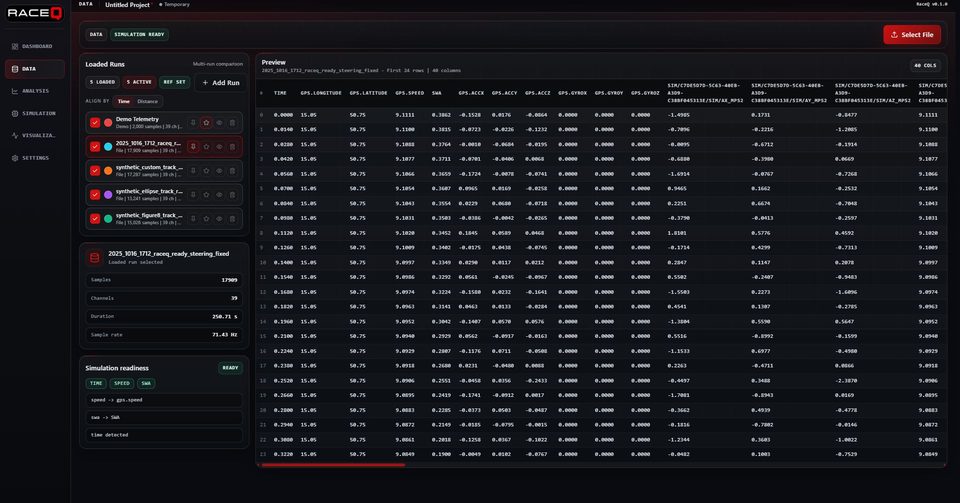The height and width of the screenshot is (503, 960).
Task: Delete the Demo Telemetry run
Action: pos(232,123)
